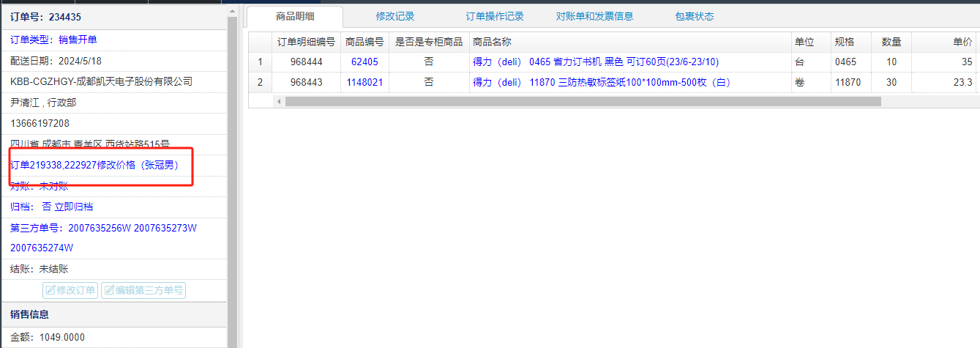Click the 立即归档 link

74,207
